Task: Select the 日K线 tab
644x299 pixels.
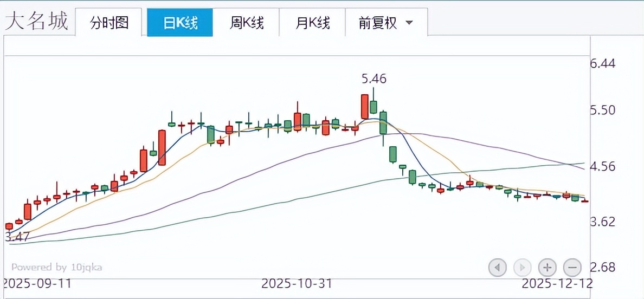Action: click(180, 23)
